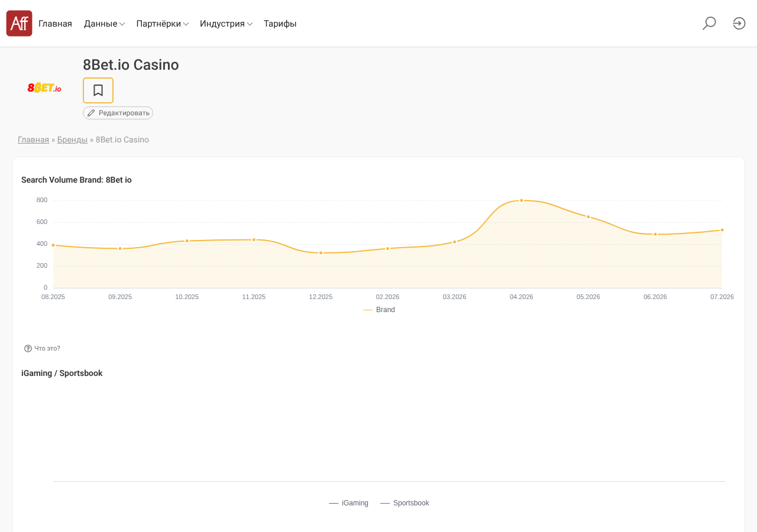Image resolution: width=757 pixels, height=532 pixels.
Task: Click the 08.2025 data point
Action: (53, 245)
